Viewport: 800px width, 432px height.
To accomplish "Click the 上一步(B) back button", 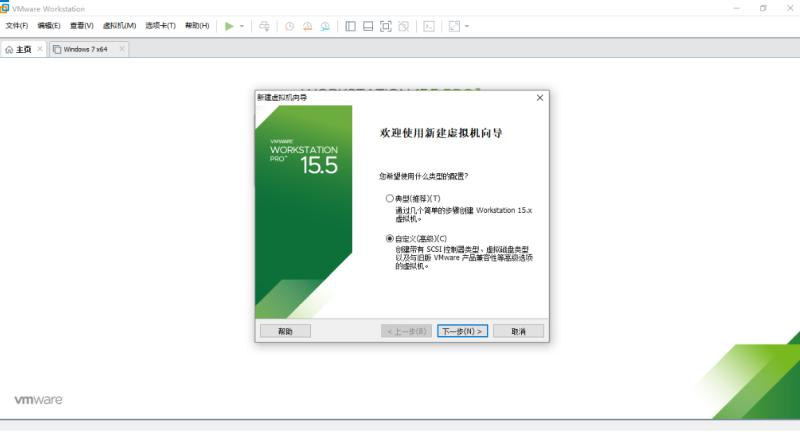I will coord(407,331).
